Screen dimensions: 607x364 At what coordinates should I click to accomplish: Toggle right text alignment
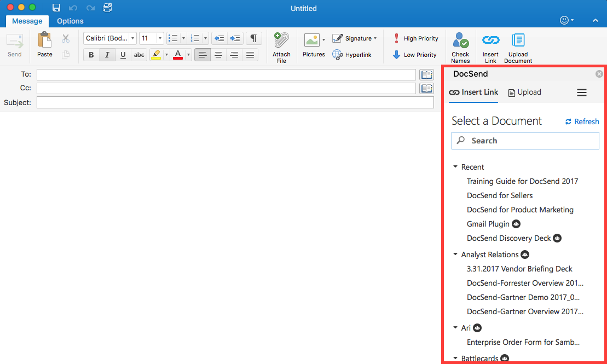(234, 55)
